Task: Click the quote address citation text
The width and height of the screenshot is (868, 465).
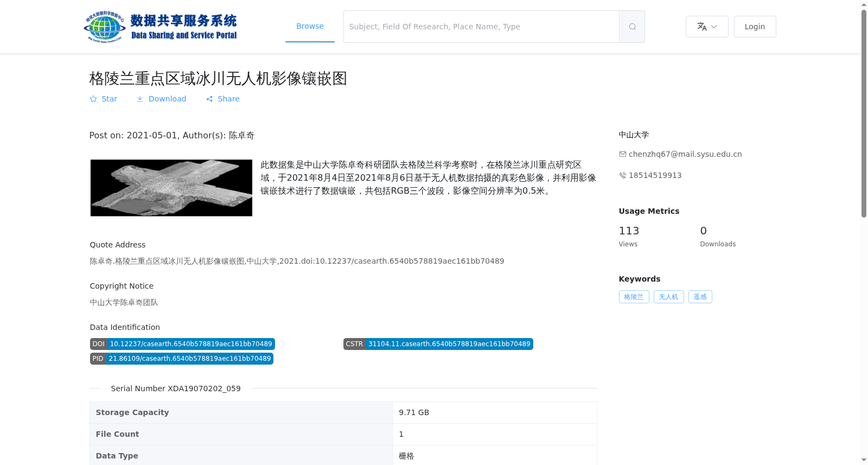Action: (x=297, y=261)
